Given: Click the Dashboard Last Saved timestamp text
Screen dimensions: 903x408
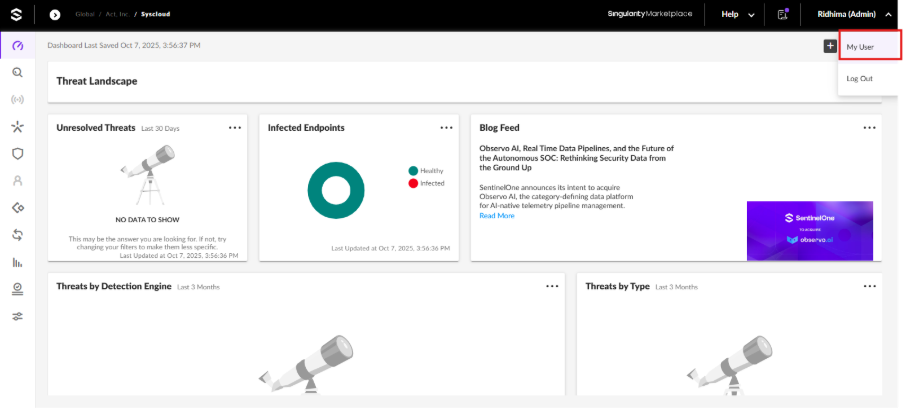Looking at the screenshot, I should coord(124,45).
